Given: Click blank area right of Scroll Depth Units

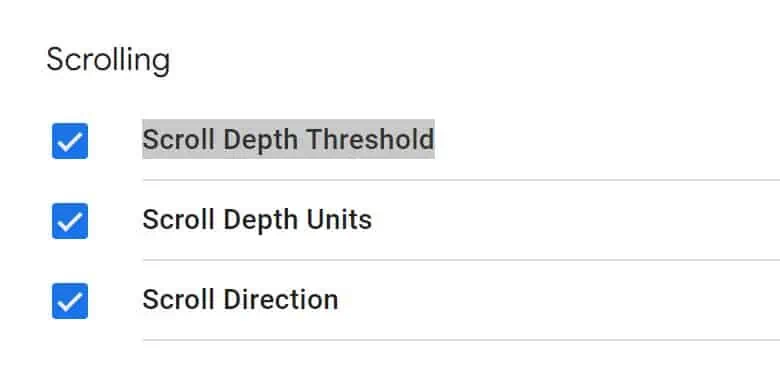Looking at the screenshot, I should coord(576,220).
